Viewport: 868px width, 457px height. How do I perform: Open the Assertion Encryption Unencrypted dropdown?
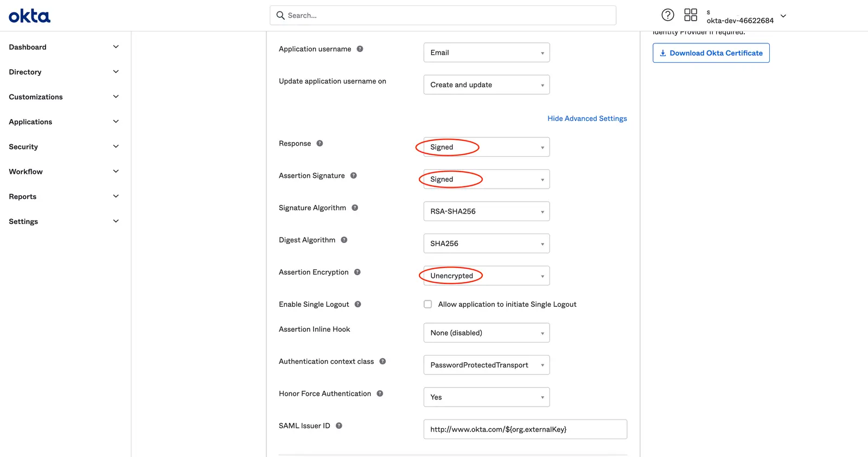coord(486,275)
